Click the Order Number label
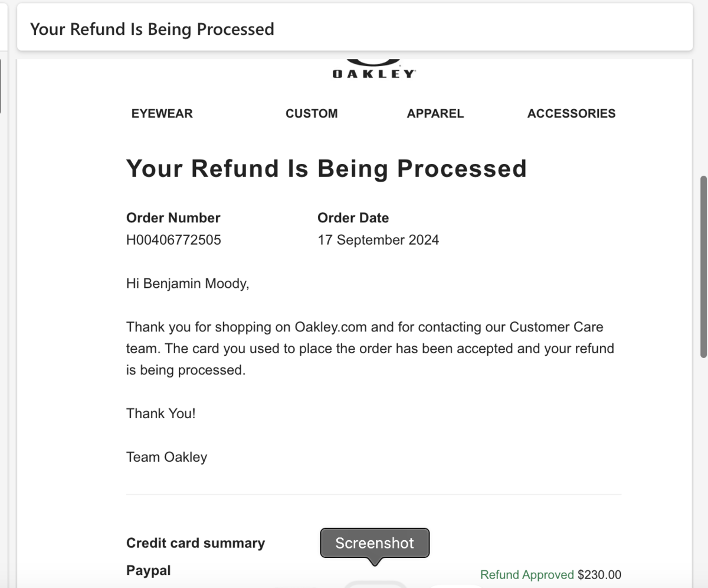Screen dimensions: 708x588 173,218
